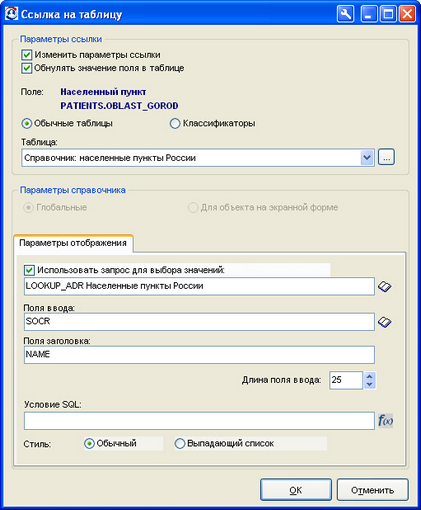Click the 'Условие SQL' input field
Image resolution: width=421 pixels, height=510 pixels.
[x=199, y=421]
